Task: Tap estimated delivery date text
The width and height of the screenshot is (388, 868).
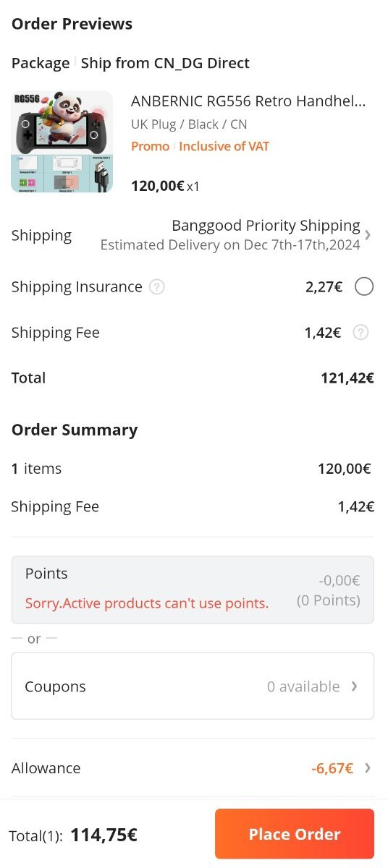Action: (230, 245)
